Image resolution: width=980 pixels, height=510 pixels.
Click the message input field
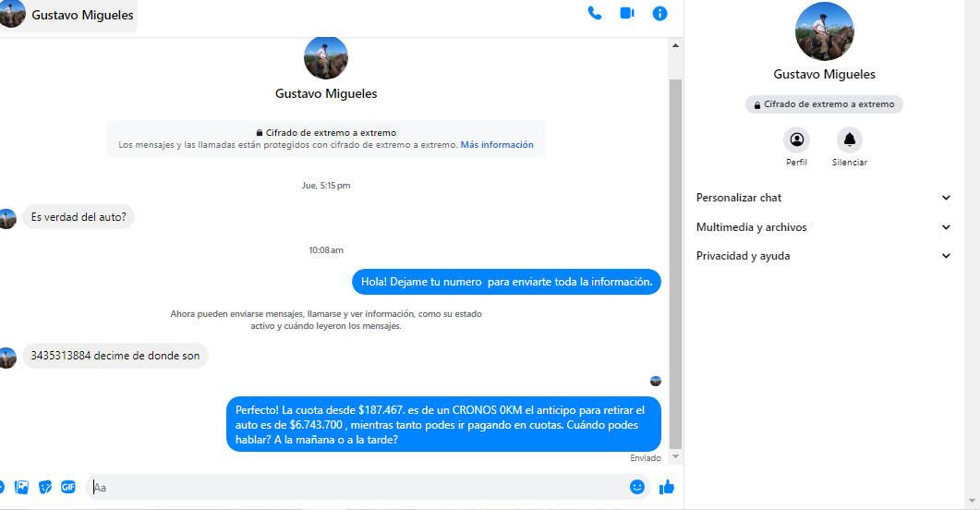pos(360,487)
